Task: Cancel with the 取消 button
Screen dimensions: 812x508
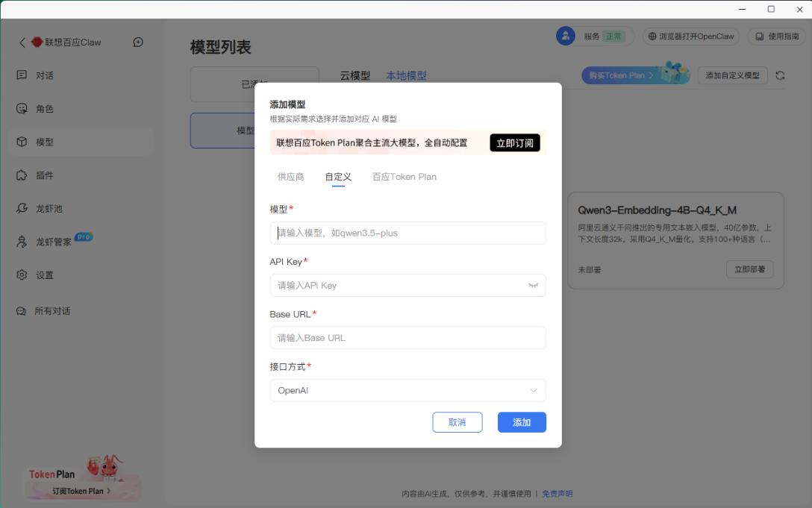Action: click(x=457, y=422)
